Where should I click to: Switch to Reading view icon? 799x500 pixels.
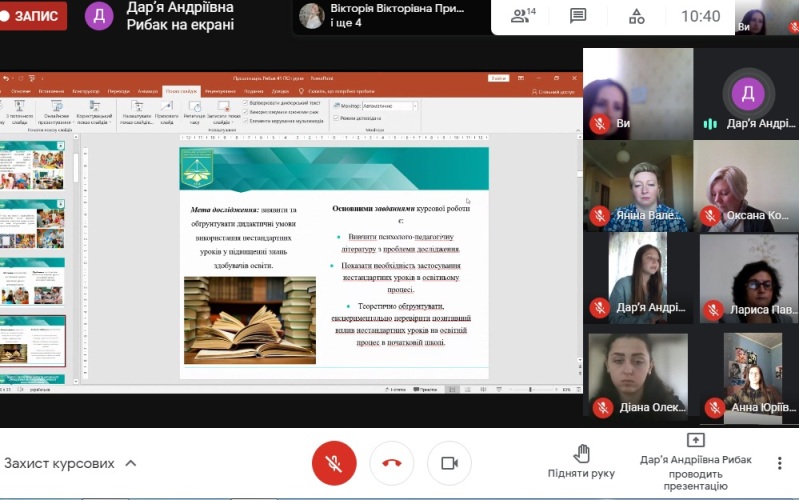pos(483,389)
